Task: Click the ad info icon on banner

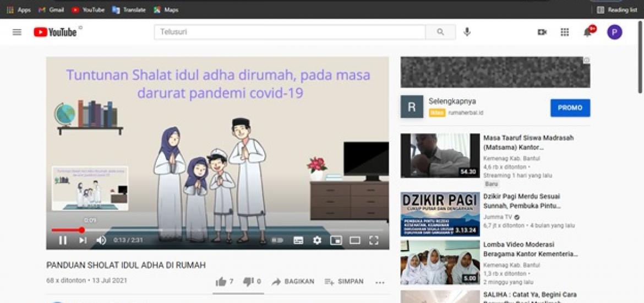Action: (587, 60)
